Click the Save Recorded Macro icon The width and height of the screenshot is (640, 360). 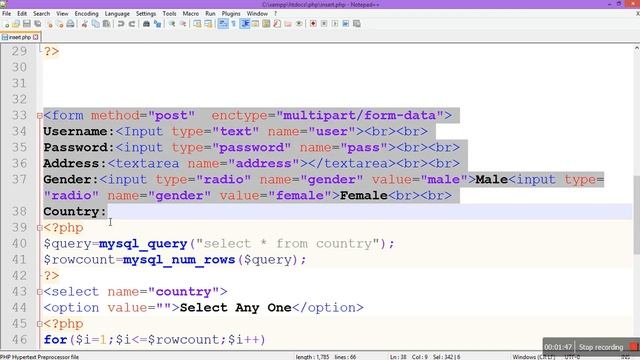357,24
